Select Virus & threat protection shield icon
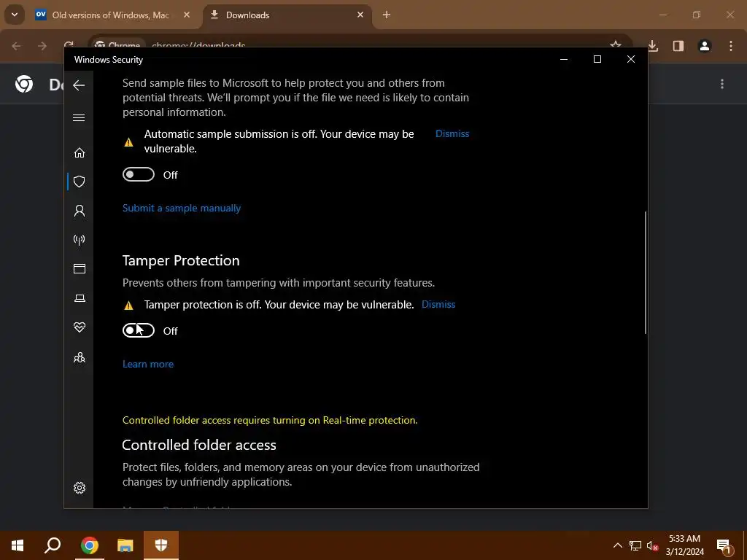The height and width of the screenshot is (560, 747). (79, 182)
